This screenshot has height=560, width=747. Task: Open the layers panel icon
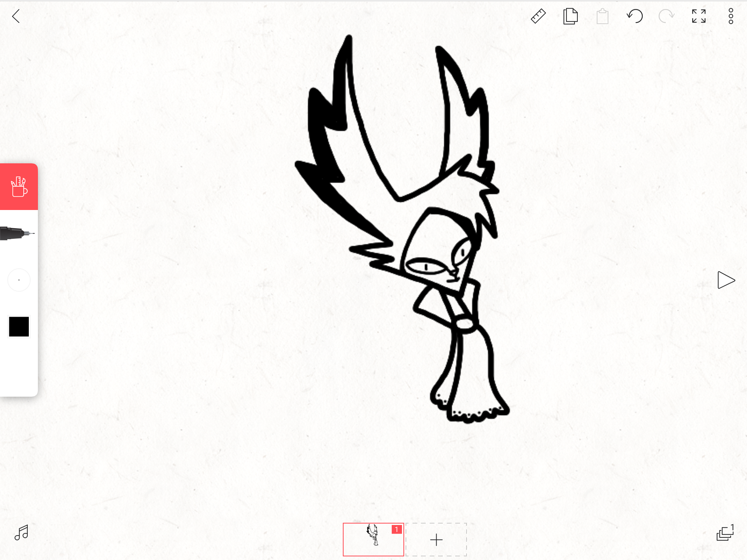point(725,532)
